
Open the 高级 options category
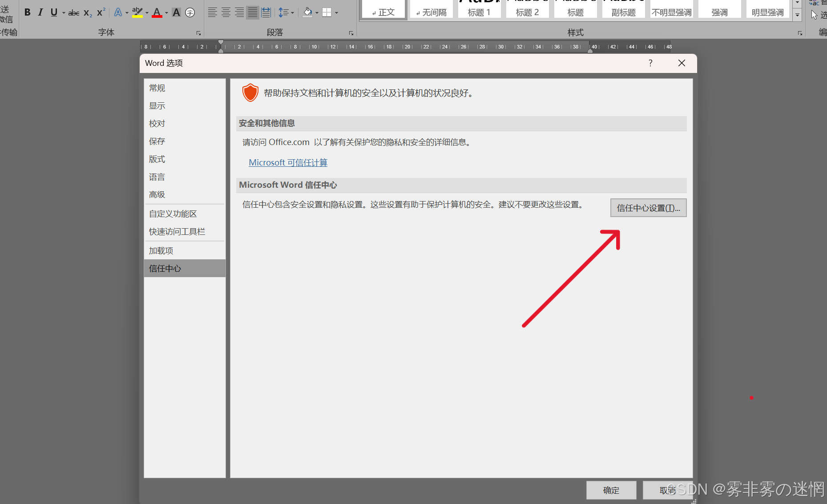(x=185, y=195)
